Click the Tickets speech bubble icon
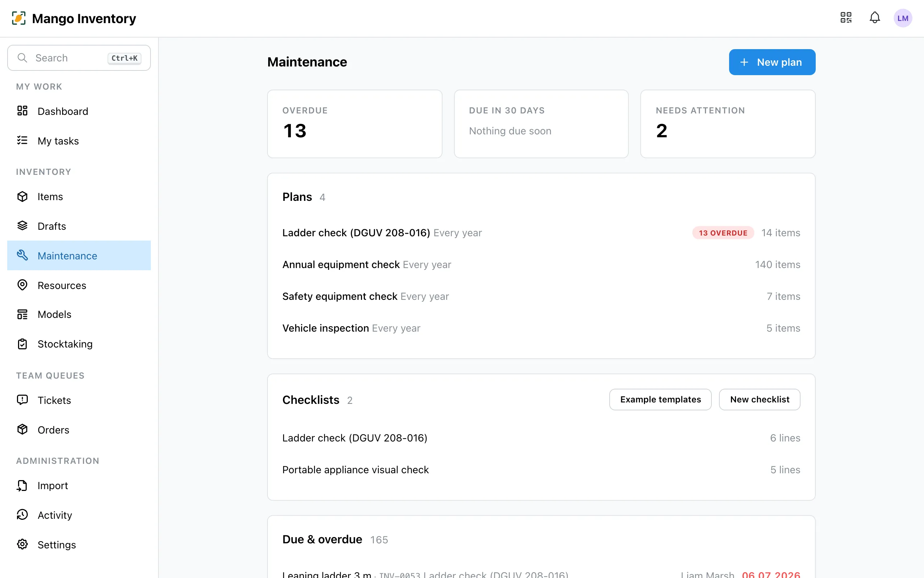Viewport: 924px width, 578px height. pyautogui.click(x=22, y=400)
